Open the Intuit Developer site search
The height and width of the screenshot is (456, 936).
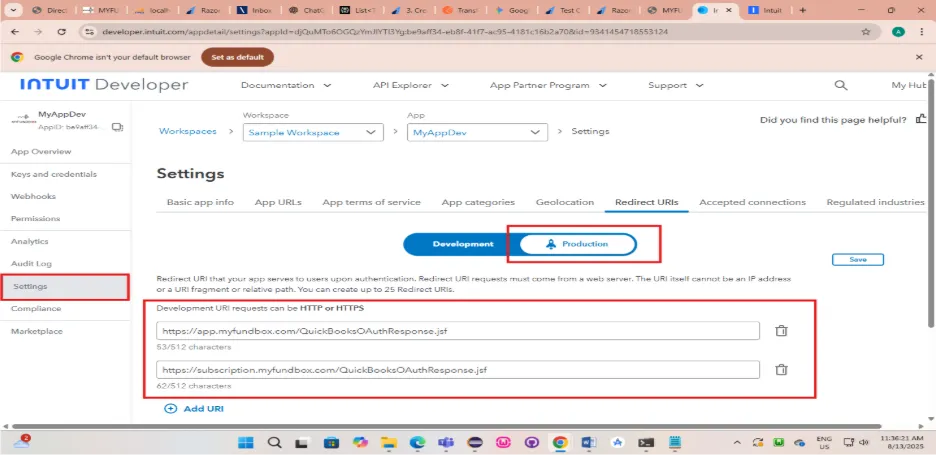(840, 85)
